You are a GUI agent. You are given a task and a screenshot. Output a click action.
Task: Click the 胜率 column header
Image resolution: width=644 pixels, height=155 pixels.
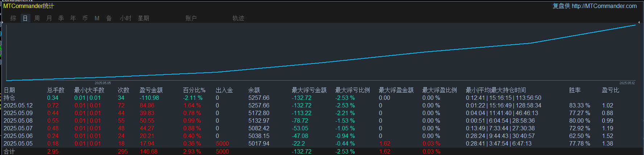point(575,90)
